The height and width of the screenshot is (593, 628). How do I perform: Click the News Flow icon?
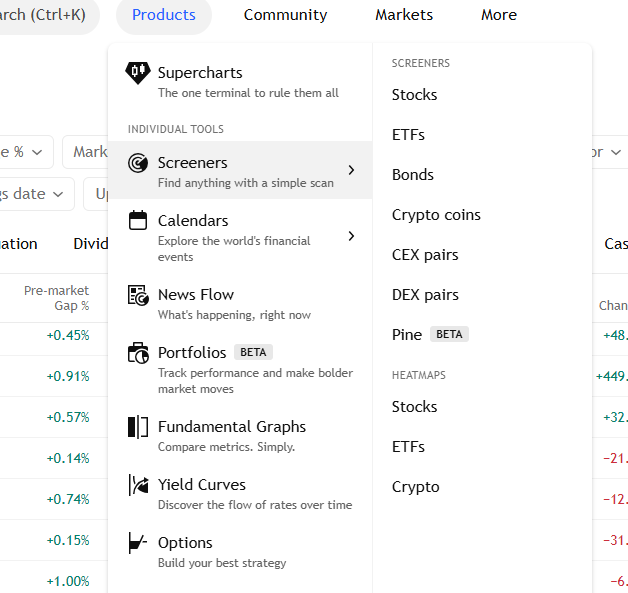138,295
